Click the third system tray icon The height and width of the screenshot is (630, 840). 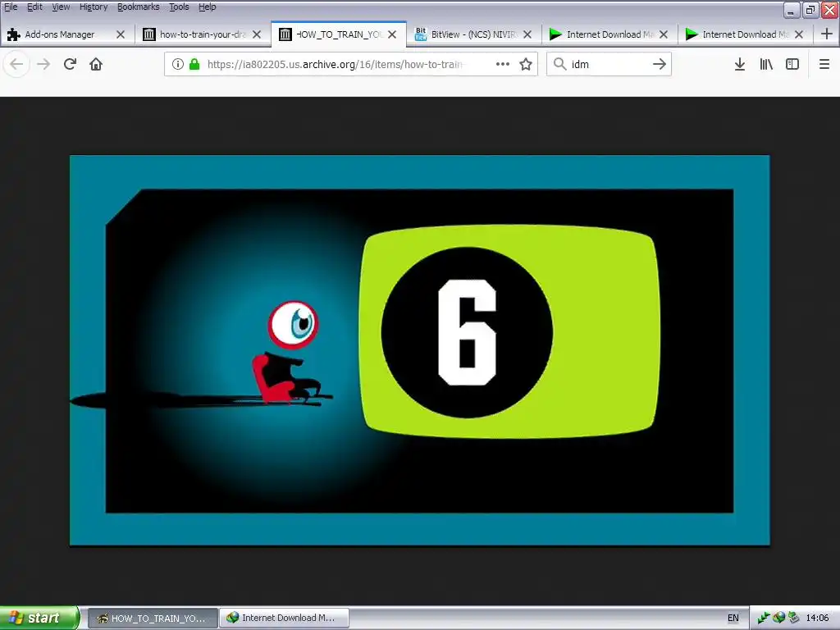pyautogui.click(x=793, y=618)
